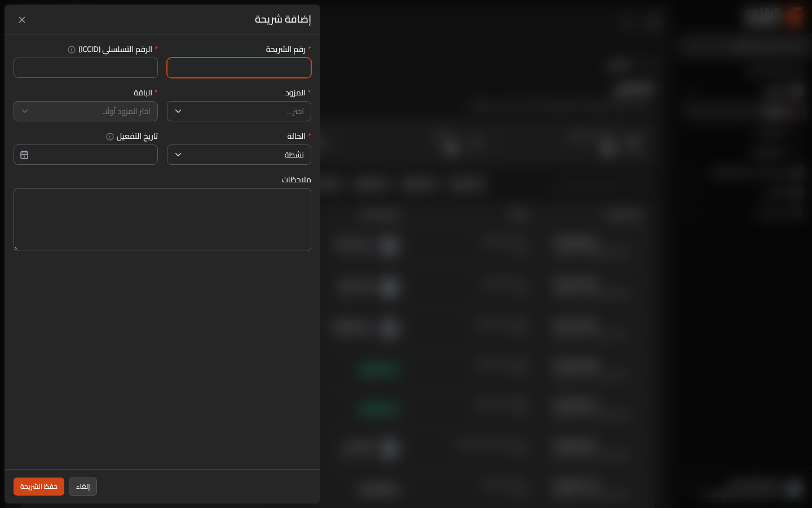Click the رقم الشريحة field label
Viewport: 812px width, 508px height.
286,50
